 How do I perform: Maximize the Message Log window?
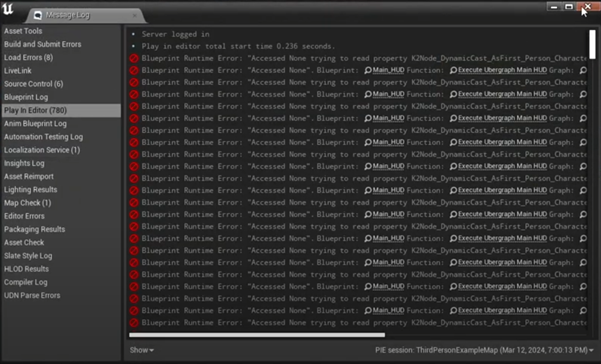(x=569, y=7)
